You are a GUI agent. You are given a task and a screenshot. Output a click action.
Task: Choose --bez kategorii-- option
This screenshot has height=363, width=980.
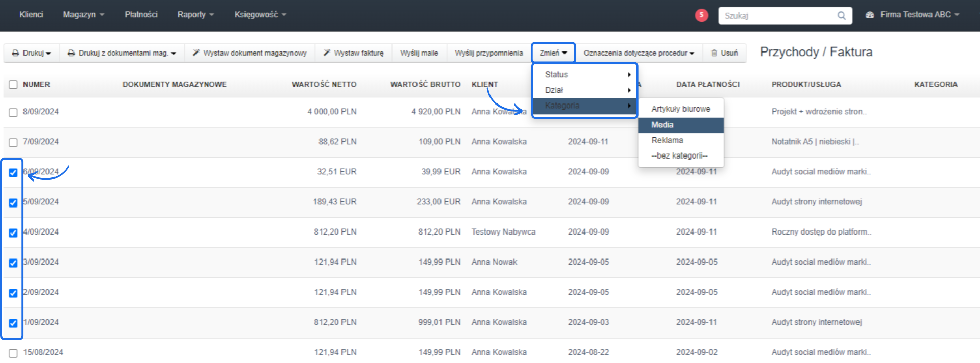681,155
